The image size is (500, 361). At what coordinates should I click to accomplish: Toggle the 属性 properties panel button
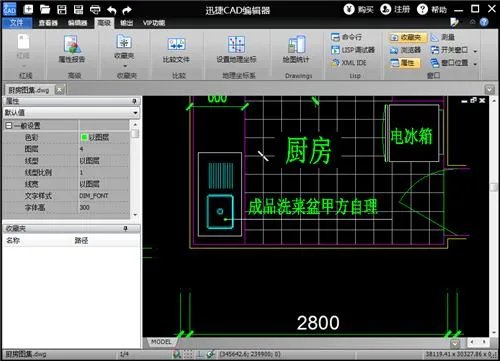(405, 62)
